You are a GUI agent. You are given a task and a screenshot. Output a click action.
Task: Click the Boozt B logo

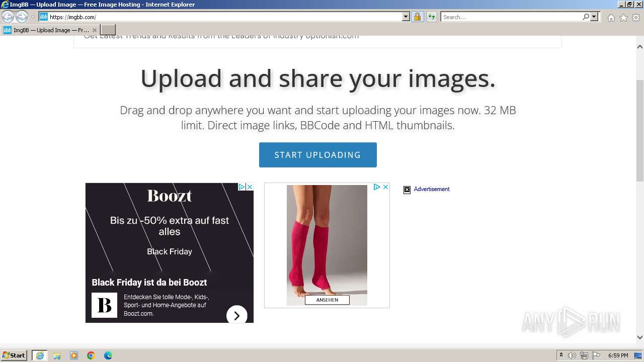[104, 305]
